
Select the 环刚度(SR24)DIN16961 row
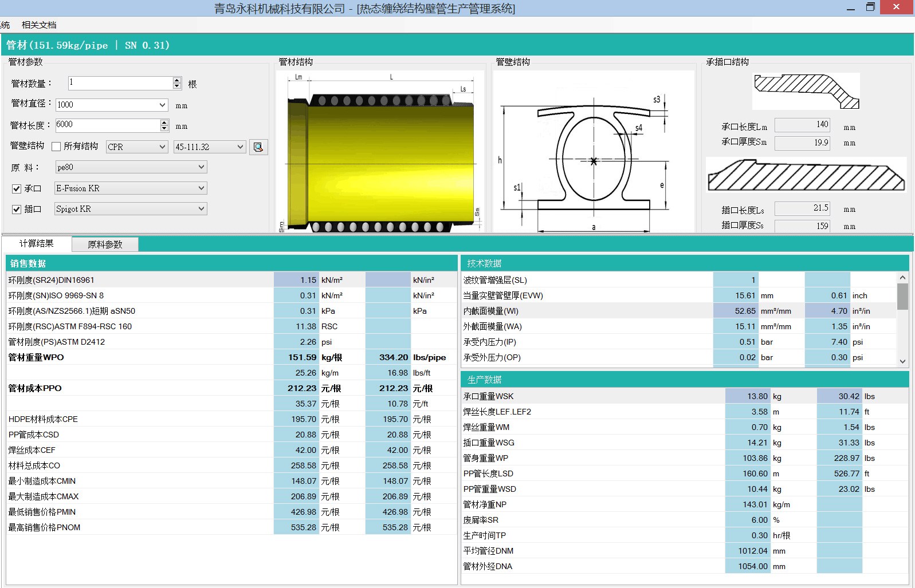click(231, 280)
